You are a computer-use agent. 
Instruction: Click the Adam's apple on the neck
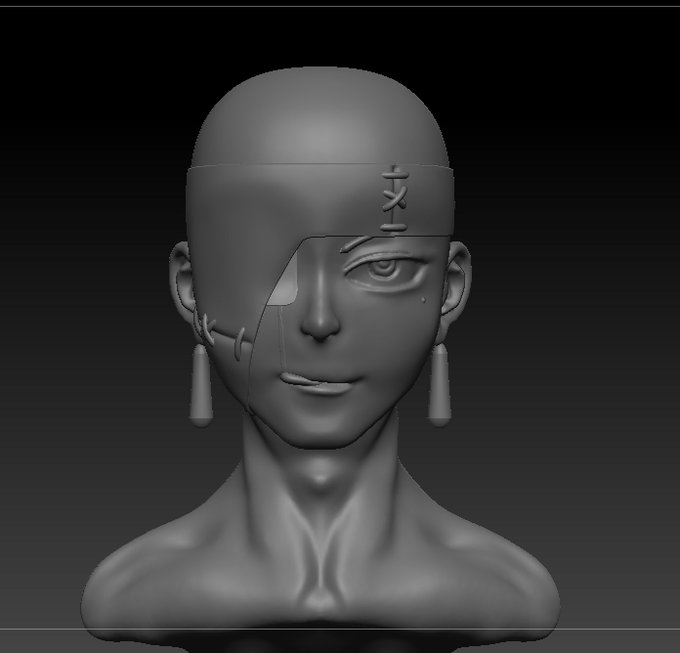tap(320, 477)
